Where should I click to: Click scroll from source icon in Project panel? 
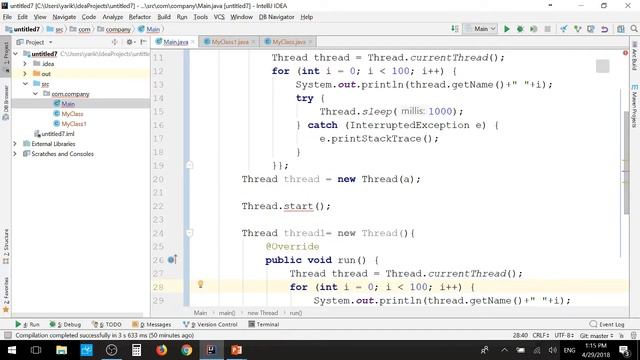point(115,42)
